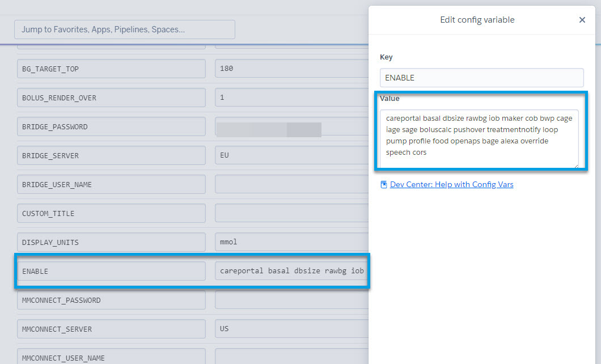Image resolution: width=601 pixels, height=364 pixels.
Task: Click the ENABLE value starting with careportal
Action: 291,271
